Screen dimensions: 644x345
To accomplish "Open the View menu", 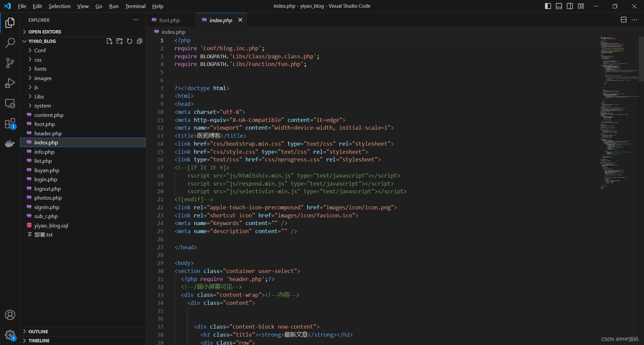I will pos(83,6).
